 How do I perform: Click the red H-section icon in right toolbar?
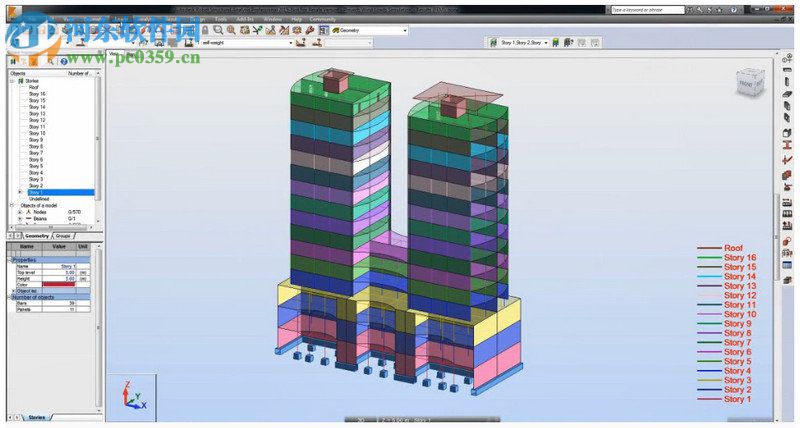click(x=787, y=145)
